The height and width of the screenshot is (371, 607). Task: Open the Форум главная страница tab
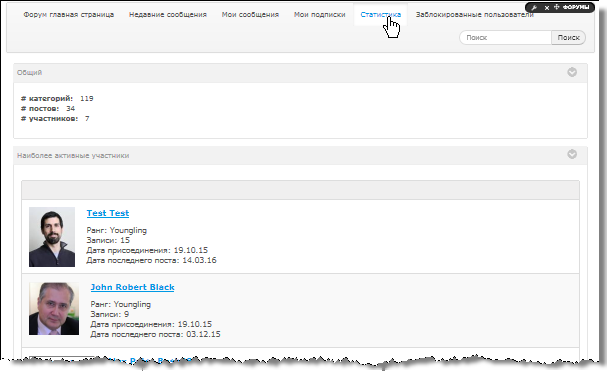click(x=69, y=15)
